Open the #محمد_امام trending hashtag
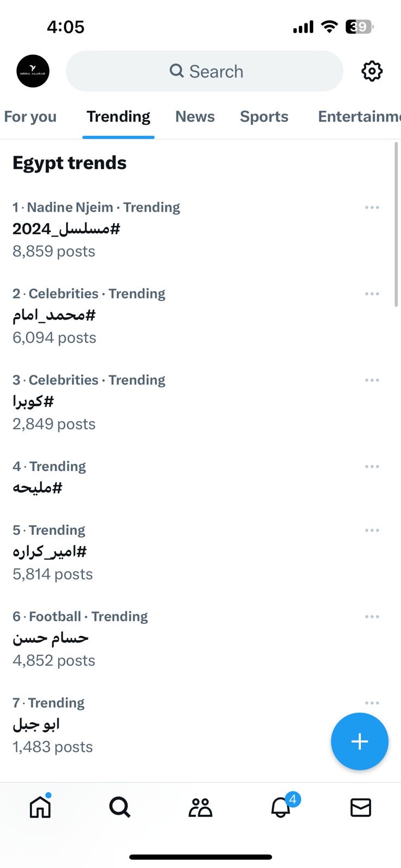 (54, 315)
